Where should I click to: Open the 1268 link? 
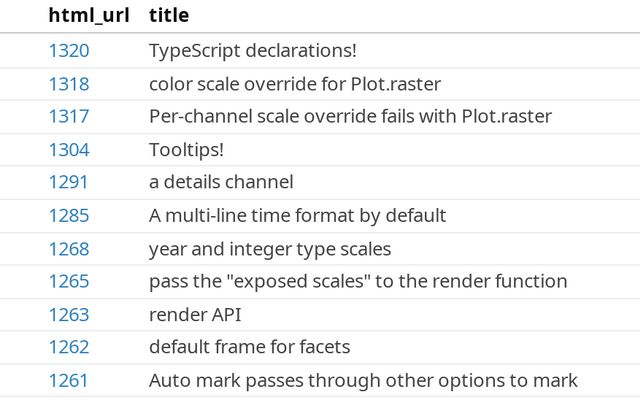coord(68,248)
